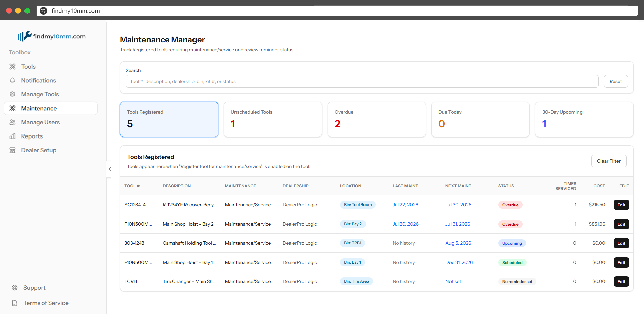Click the Not set next maintenance link
The width and height of the screenshot is (644, 314).
coord(453,281)
